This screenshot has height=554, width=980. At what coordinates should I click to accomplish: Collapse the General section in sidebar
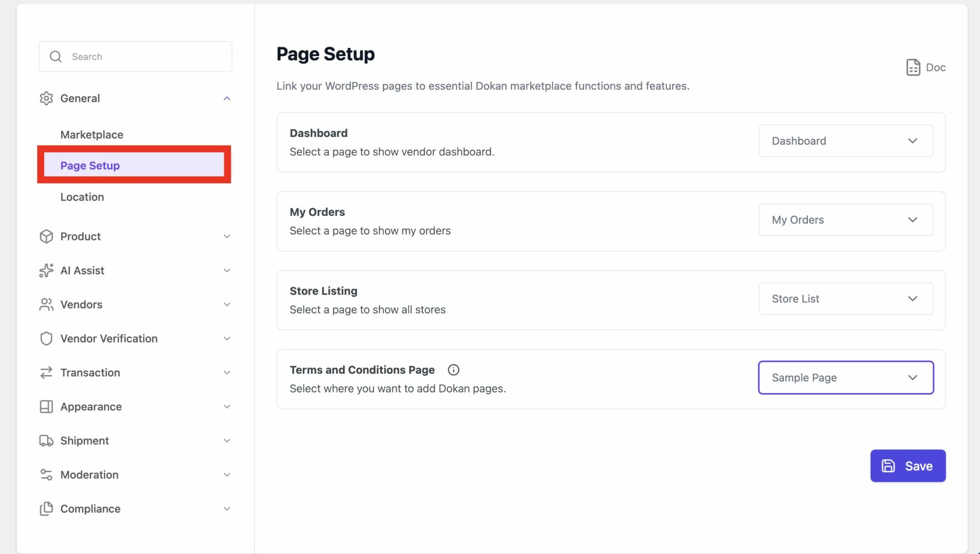click(227, 98)
